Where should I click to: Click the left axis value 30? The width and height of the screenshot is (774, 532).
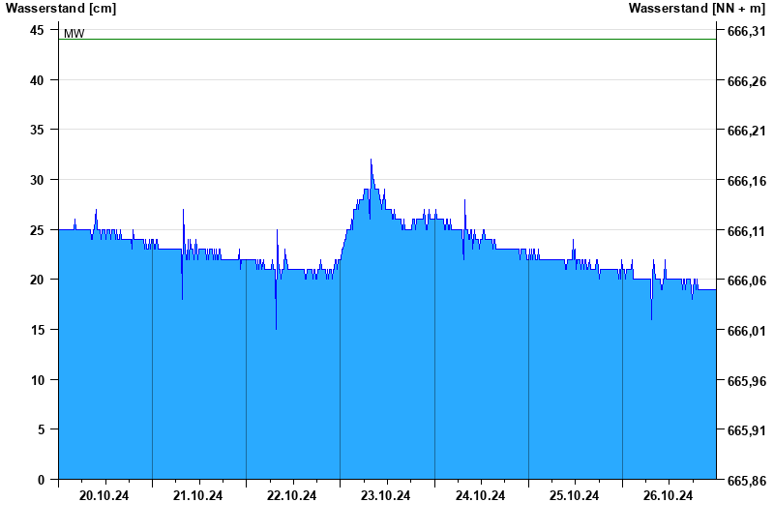tap(37, 180)
